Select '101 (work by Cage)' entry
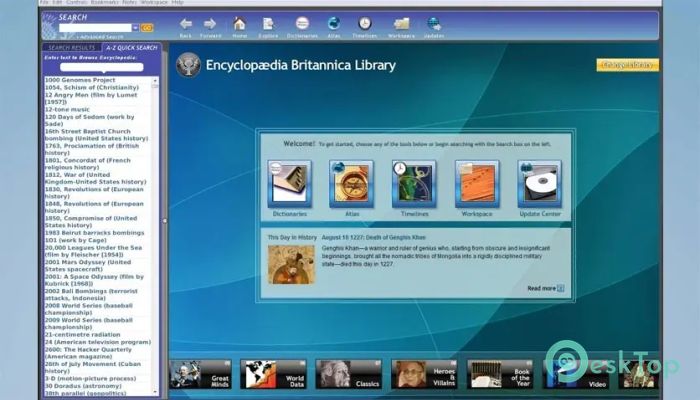This screenshot has height=400, width=700. tap(75, 240)
